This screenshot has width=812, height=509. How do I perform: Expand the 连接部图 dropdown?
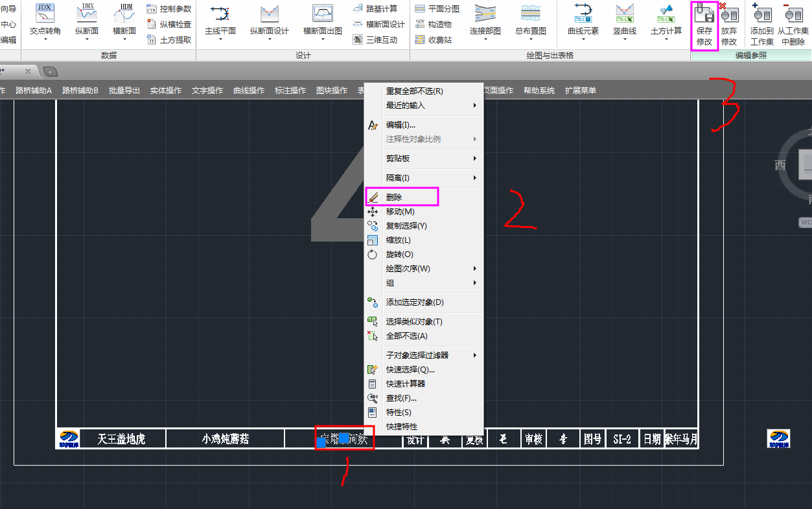click(x=485, y=40)
